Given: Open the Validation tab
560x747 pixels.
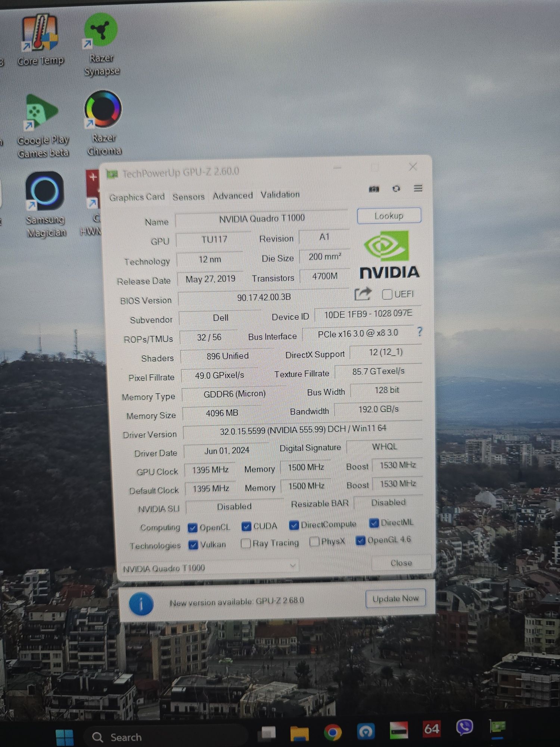Looking at the screenshot, I should click(280, 195).
